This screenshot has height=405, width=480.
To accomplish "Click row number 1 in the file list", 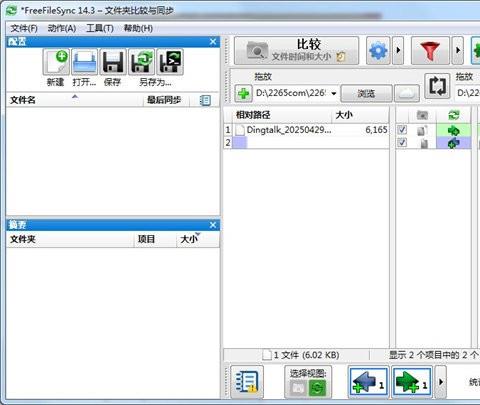I will (228, 130).
